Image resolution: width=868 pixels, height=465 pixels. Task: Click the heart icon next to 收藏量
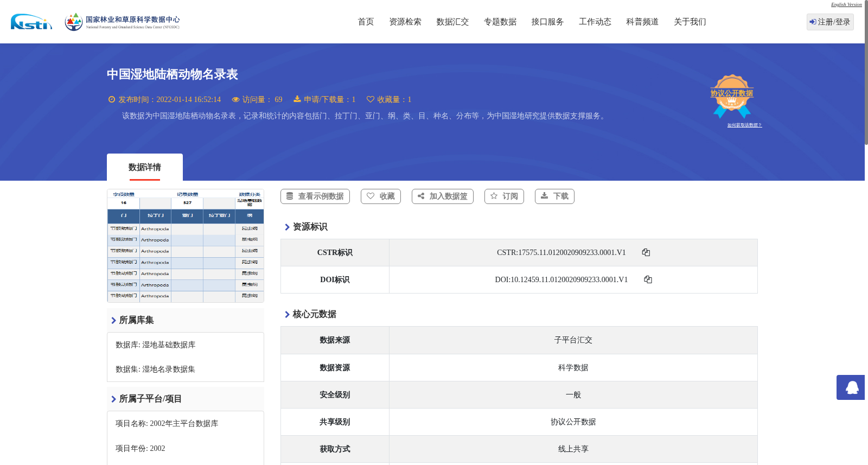point(371,99)
